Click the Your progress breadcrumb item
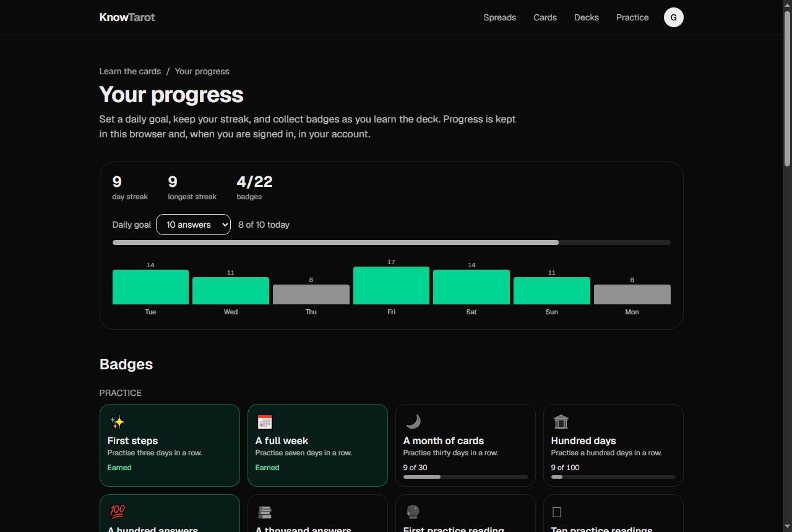The image size is (792, 532). click(202, 71)
